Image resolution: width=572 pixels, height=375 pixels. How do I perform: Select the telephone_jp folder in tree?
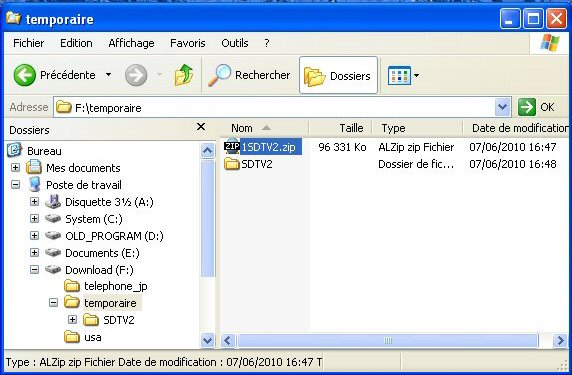[116, 286]
